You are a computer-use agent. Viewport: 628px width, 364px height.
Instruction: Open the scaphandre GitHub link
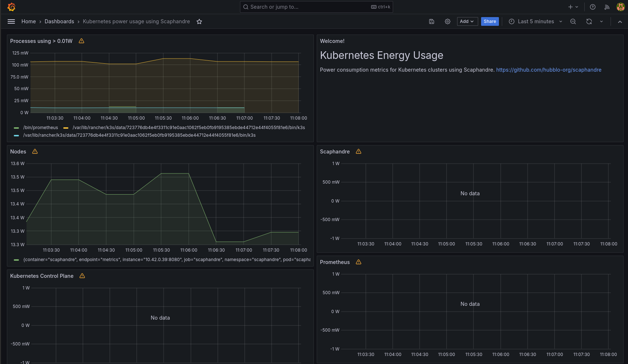[549, 70]
